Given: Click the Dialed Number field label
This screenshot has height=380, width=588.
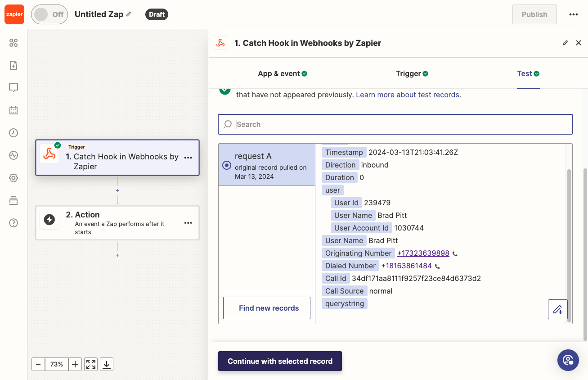Looking at the screenshot, I should pyautogui.click(x=350, y=266).
